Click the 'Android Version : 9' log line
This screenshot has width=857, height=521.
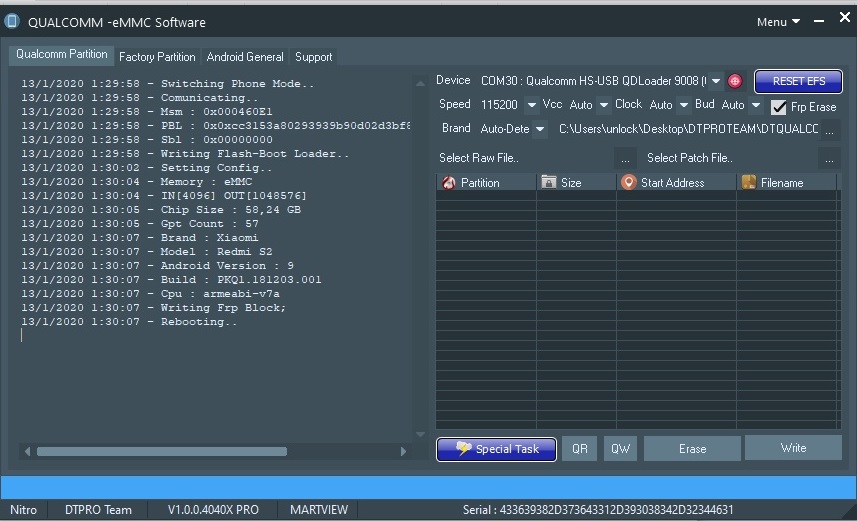click(157, 266)
